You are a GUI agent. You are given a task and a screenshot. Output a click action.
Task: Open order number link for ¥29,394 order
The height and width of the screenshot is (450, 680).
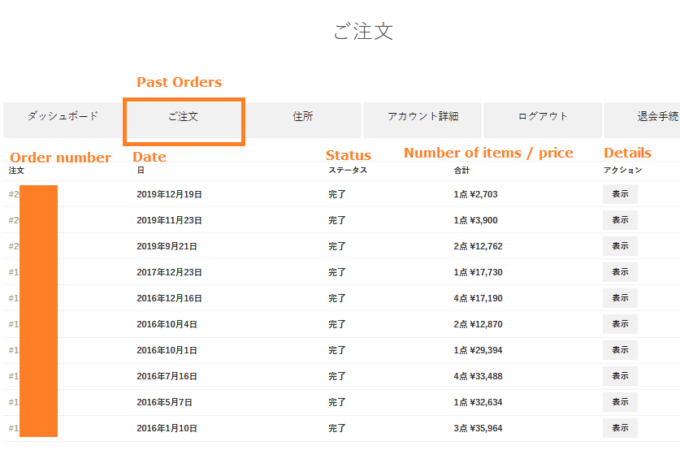click(x=13, y=350)
